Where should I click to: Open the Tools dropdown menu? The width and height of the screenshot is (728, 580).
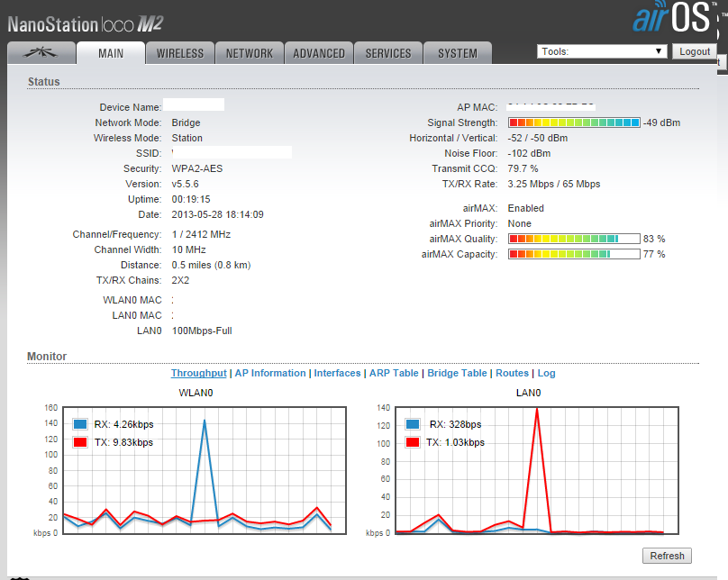tap(602, 51)
